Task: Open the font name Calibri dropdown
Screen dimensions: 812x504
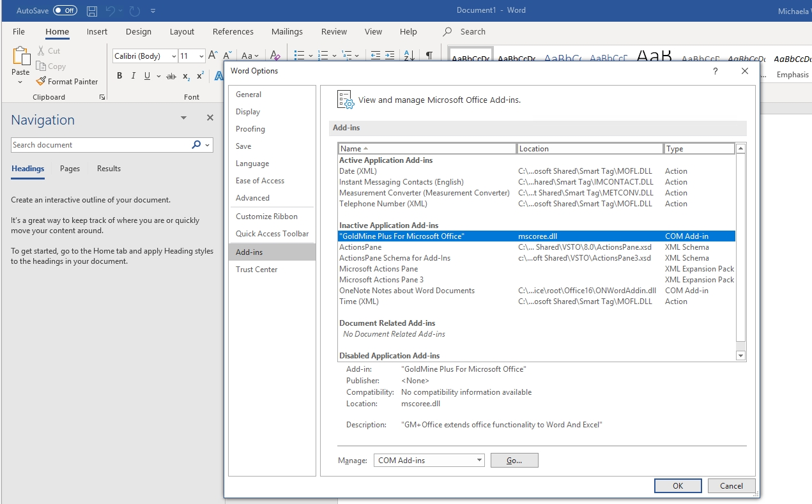Action: (173, 56)
